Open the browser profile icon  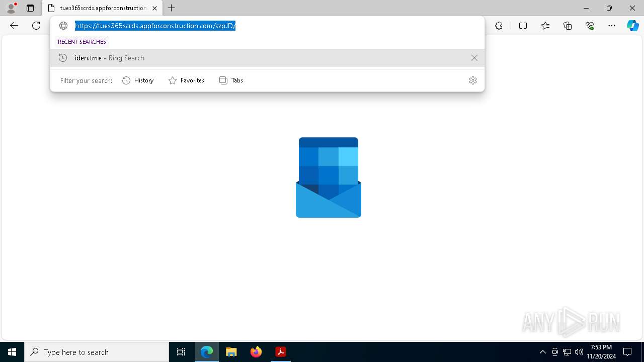coord(11,8)
